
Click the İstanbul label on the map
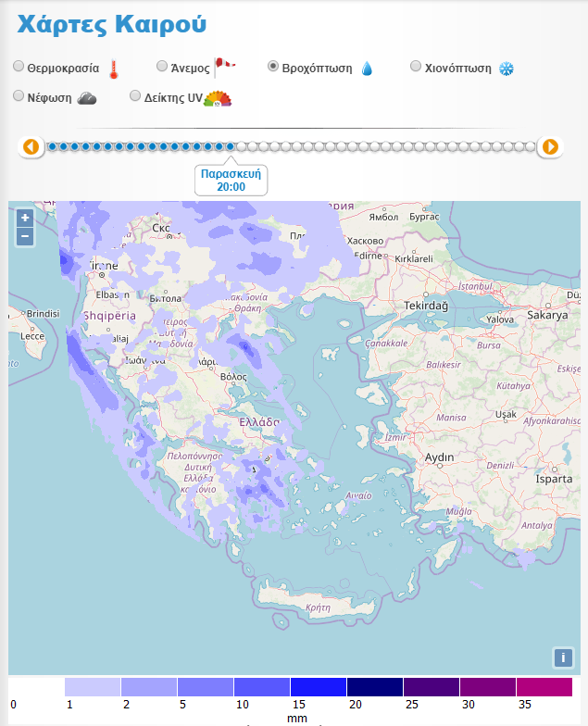(x=476, y=286)
